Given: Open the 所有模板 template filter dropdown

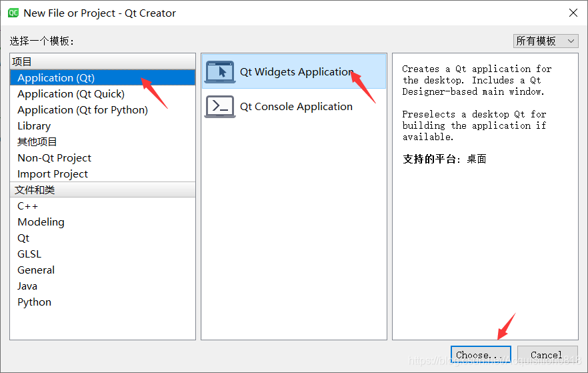Looking at the screenshot, I should [x=545, y=41].
